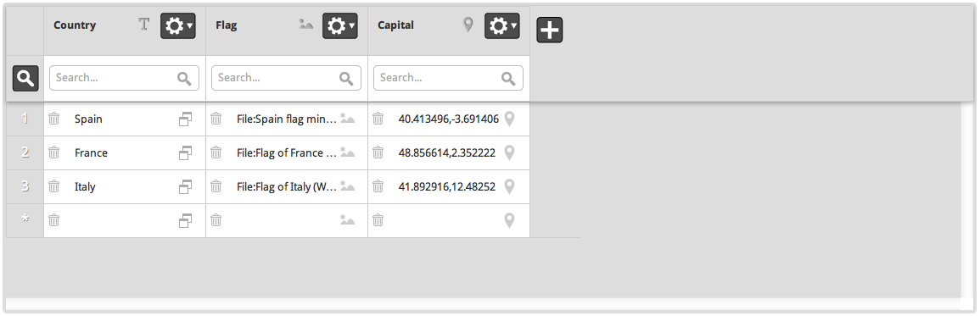Click trash icon in Italy flag cell
Viewport: 980px width, 316px height.
point(216,186)
